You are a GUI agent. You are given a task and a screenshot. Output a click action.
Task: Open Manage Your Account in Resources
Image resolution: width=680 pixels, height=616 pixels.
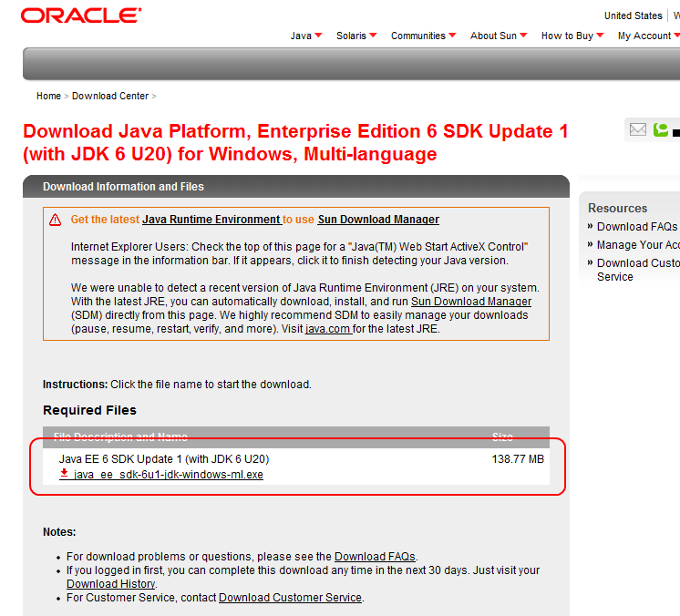pos(638,245)
